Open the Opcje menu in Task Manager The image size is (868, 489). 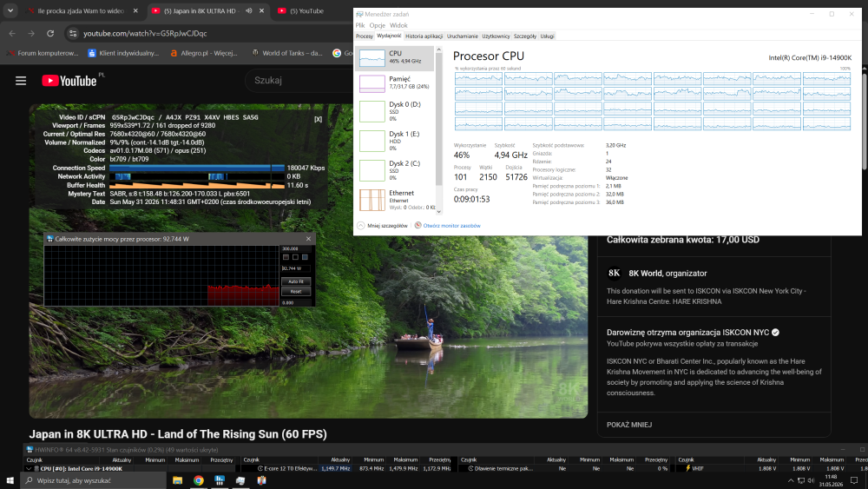tap(377, 25)
